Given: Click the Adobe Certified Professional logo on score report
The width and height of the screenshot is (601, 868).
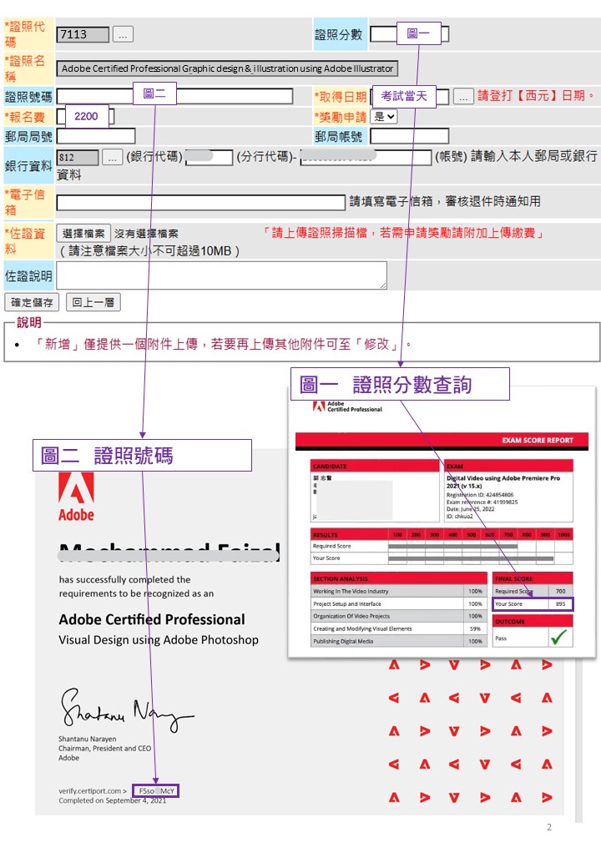Looking at the screenshot, I should point(347,407).
